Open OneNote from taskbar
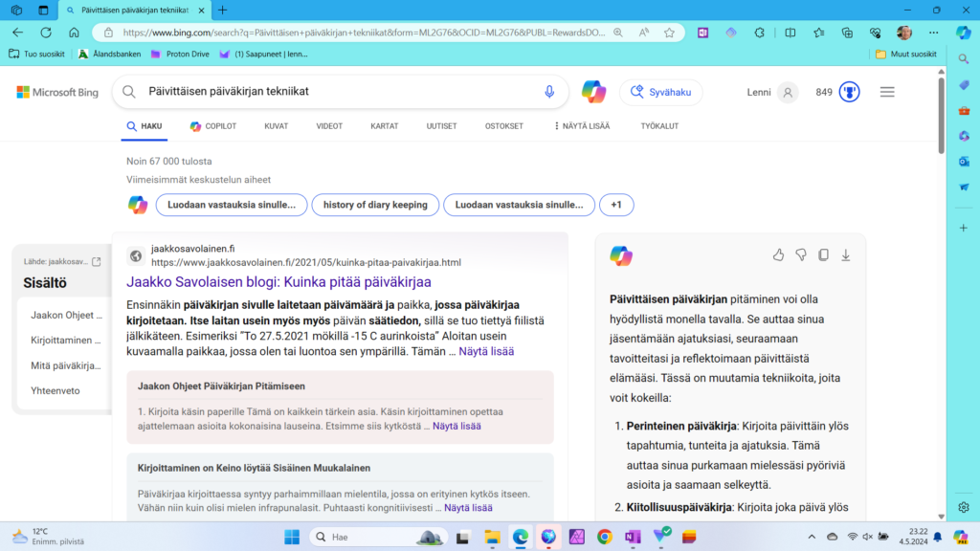The width and height of the screenshot is (980, 551). coord(633,537)
